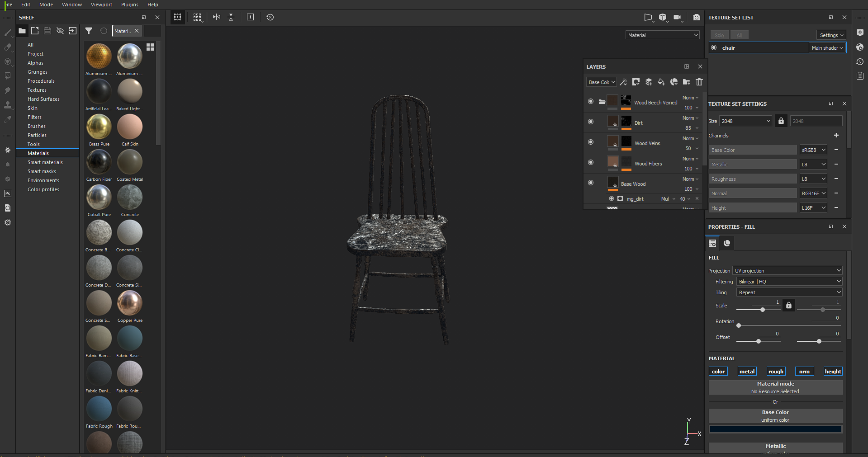The image size is (868, 457).
Task: Toggle the fill scale lock
Action: tap(789, 306)
